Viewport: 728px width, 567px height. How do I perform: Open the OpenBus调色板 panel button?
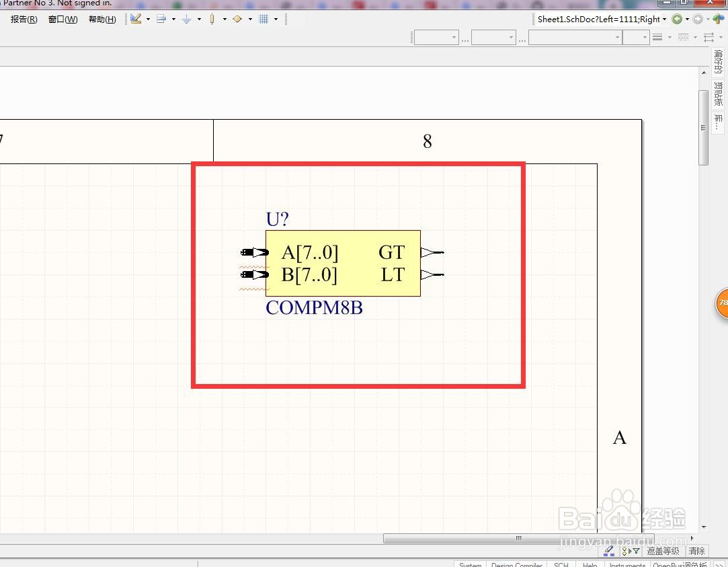pos(680,564)
